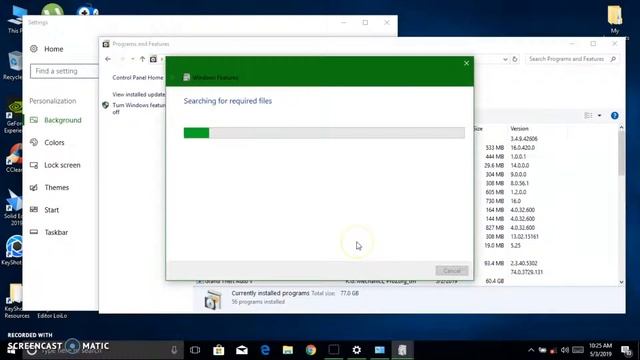Launch Google Chrome from the taskbar

click(311, 350)
